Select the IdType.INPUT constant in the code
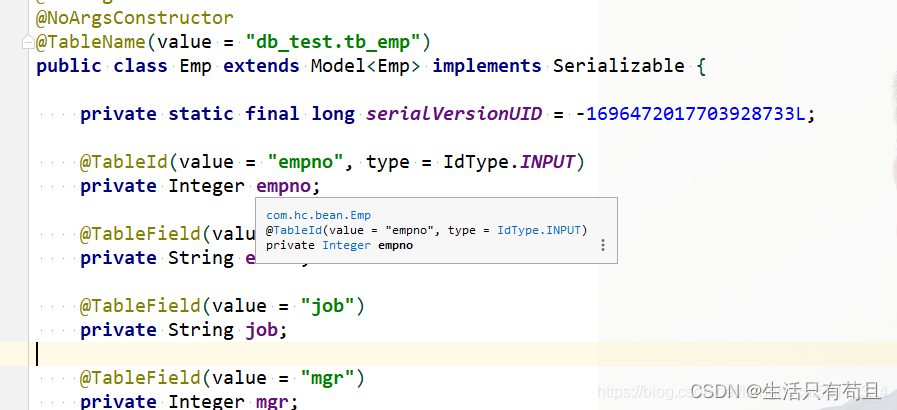The image size is (897, 410). (509, 162)
